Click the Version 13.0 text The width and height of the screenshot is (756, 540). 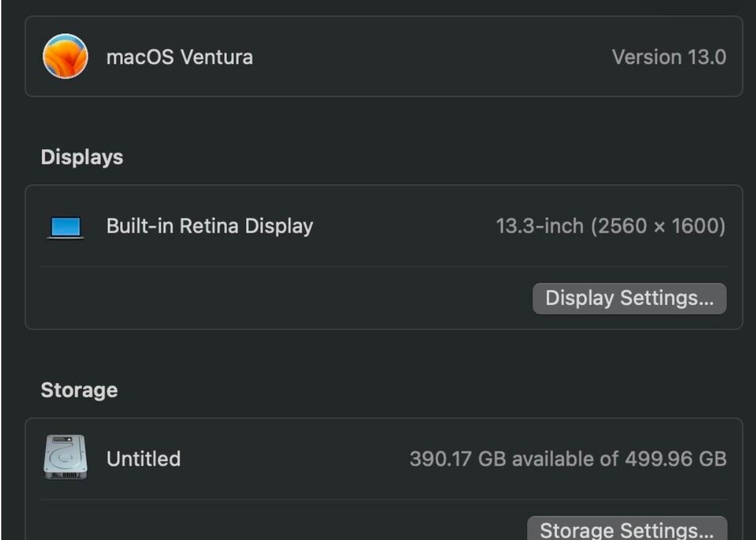669,57
